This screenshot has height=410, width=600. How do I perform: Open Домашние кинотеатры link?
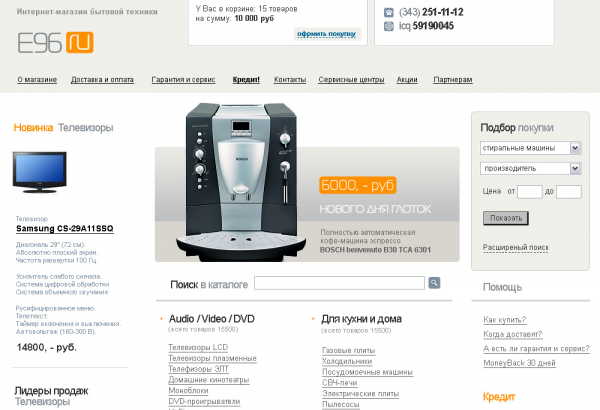(209, 380)
